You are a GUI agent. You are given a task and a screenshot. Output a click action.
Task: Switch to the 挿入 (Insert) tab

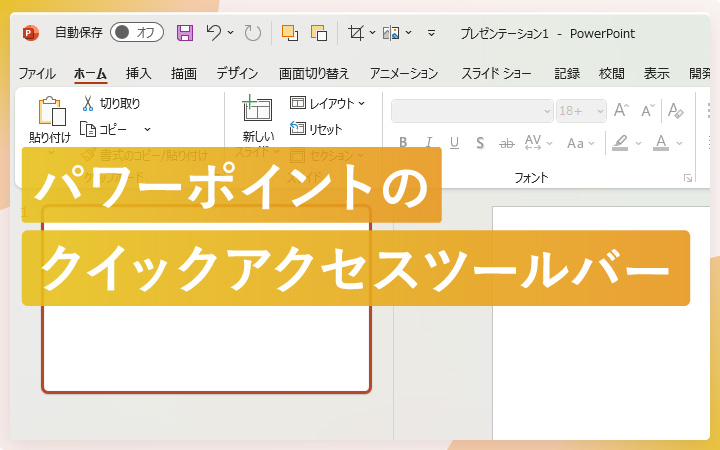[x=138, y=73]
